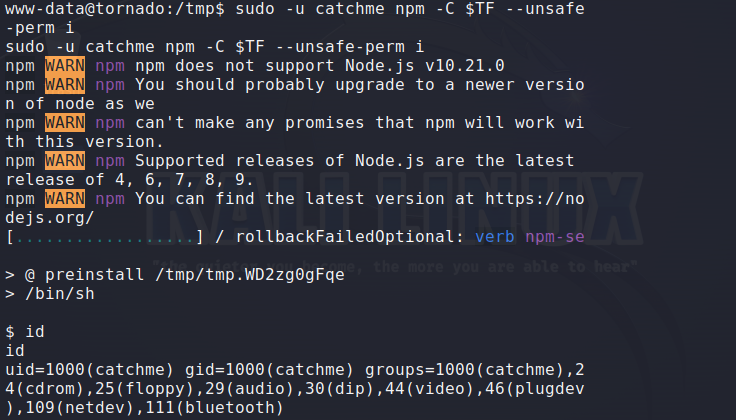This screenshot has height=420, width=736.
Task: Click the gid=1000(catchme) output
Action: point(270,369)
